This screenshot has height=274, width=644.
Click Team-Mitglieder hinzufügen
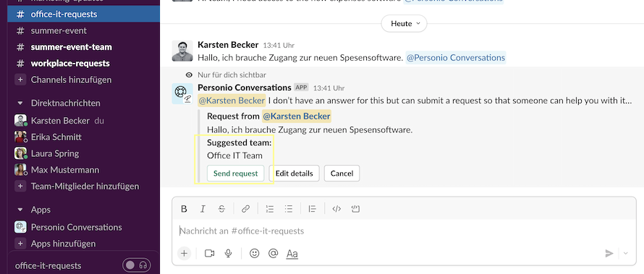point(84,187)
